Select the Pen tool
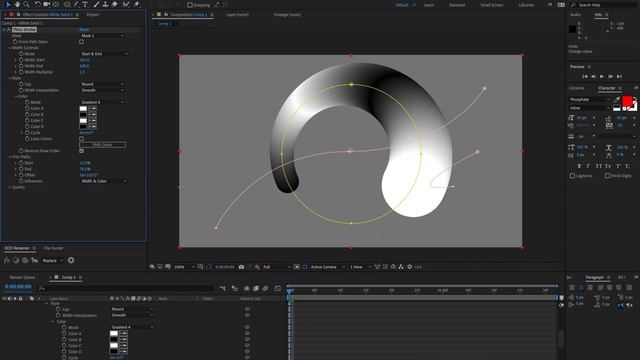 click(x=76, y=4)
